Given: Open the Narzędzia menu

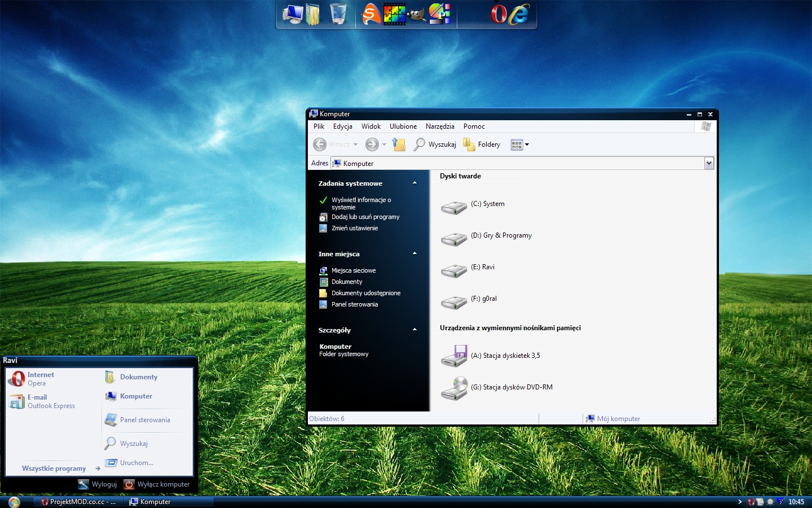Looking at the screenshot, I should pyautogui.click(x=440, y=126).
